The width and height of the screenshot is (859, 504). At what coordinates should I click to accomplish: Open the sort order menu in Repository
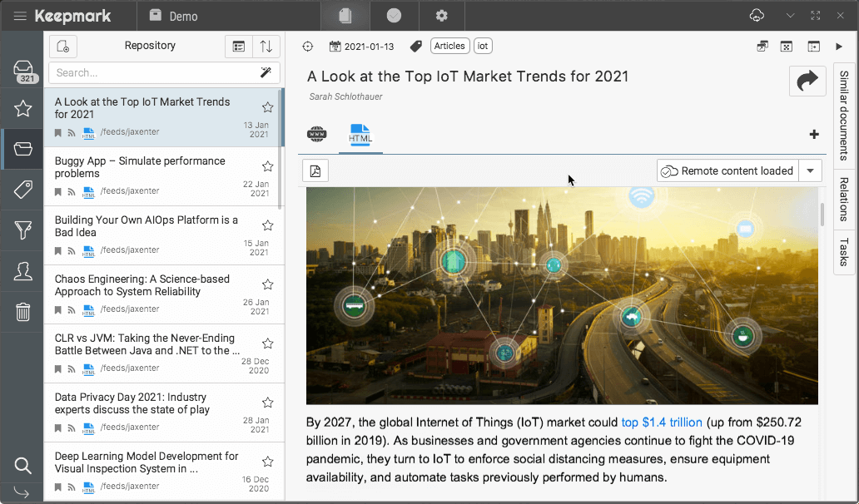pos(266,47)
